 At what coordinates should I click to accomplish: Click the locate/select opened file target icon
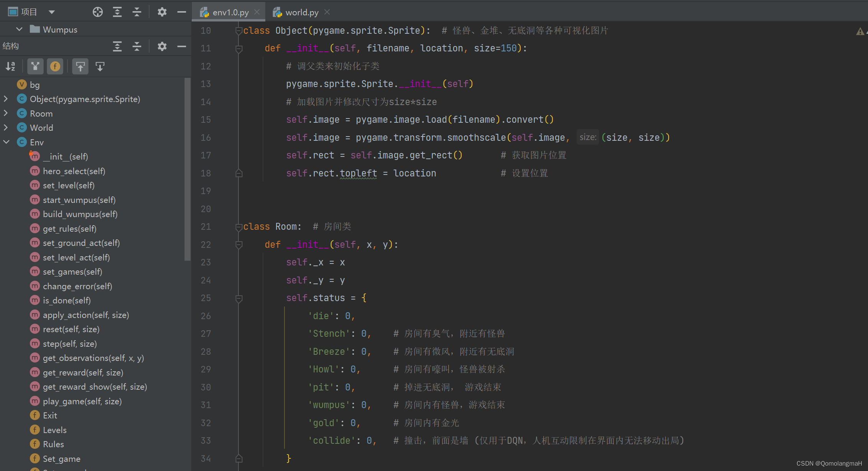(x=98, y=12)
